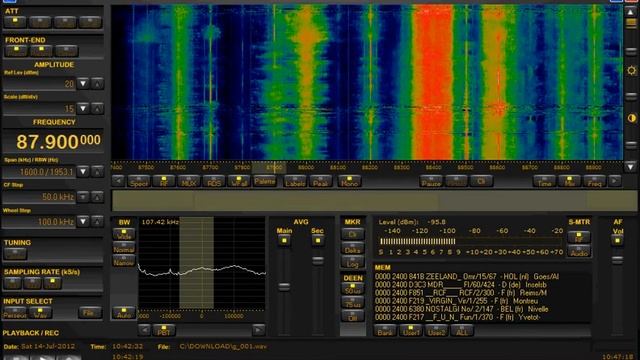Viewport: 640px width, 360px height.
Task: Toggle the Peak hold button
Action: tap(321, 181)
